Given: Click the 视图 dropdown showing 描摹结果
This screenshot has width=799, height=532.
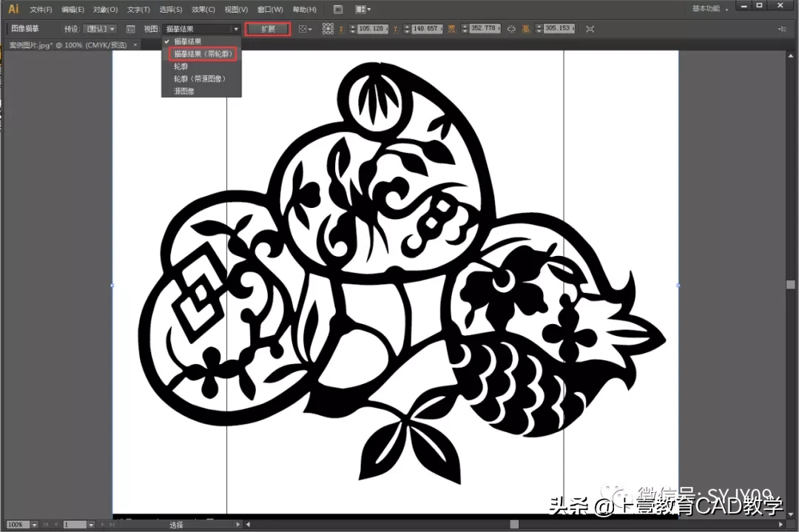Looking at the screenshot, I should pyautogui.click(x=202, y=29).
